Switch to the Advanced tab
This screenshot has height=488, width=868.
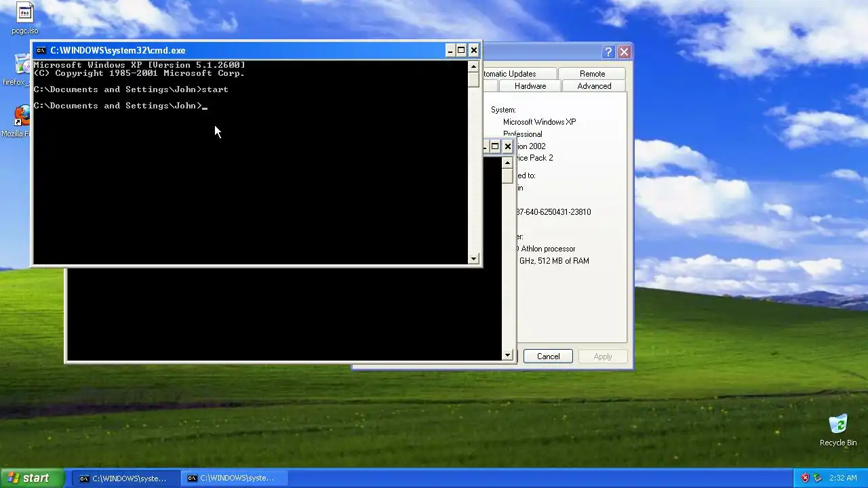tap(594, 86)
